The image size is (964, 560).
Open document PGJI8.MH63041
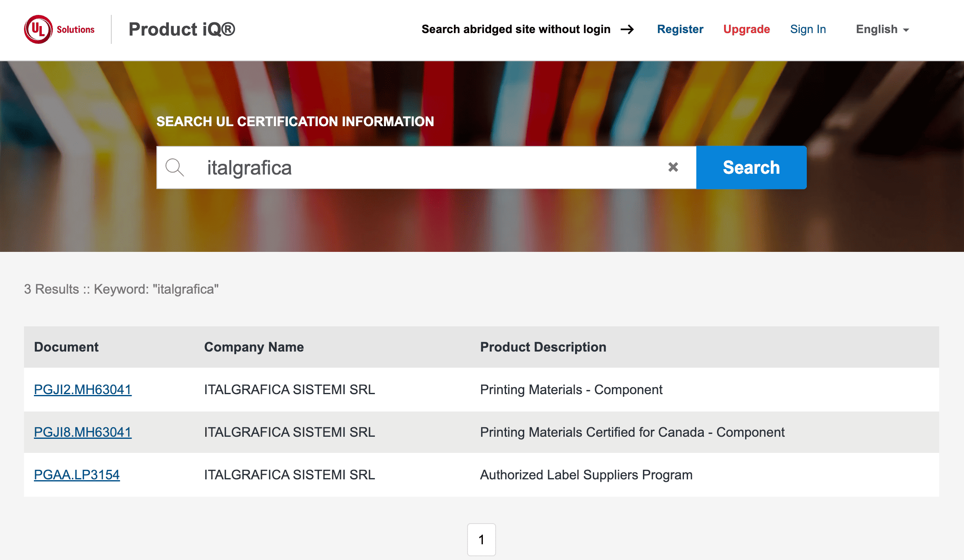click(83, 432)
